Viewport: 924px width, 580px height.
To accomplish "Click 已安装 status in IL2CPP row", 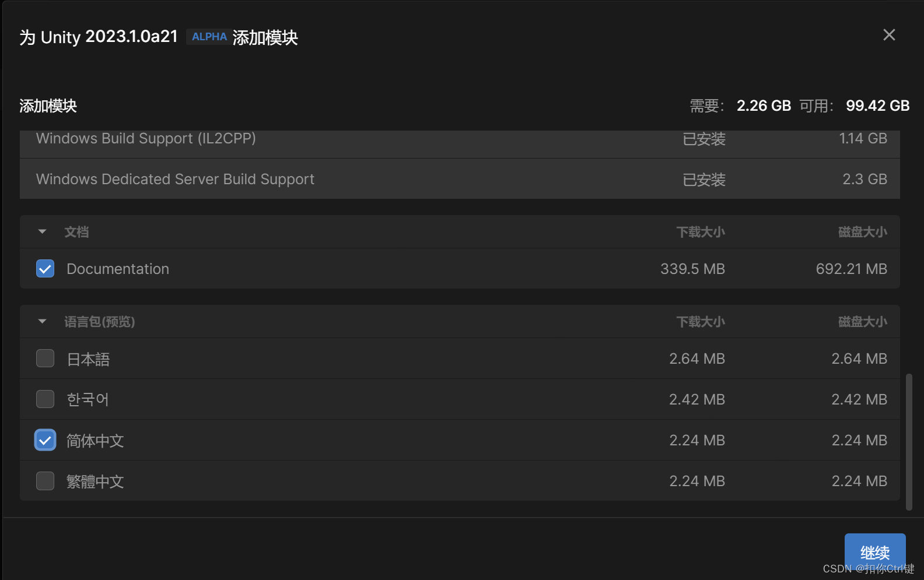I will 704,139.
